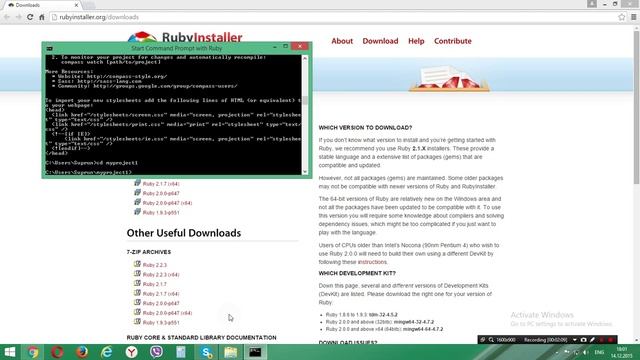
Task: Click the Command Prompt window system icon
Action: click(50, 48)
